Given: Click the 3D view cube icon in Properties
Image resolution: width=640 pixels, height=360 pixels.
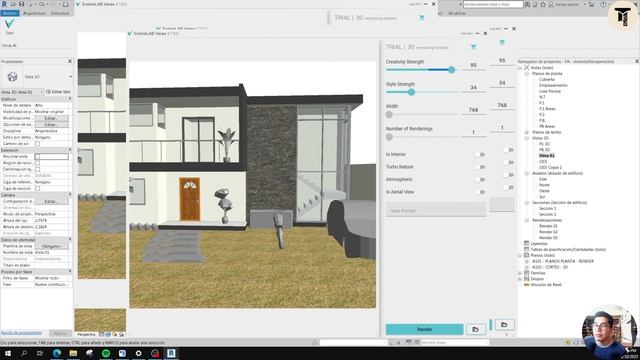Looking at the screenshot, I should [x=12, y=76].
